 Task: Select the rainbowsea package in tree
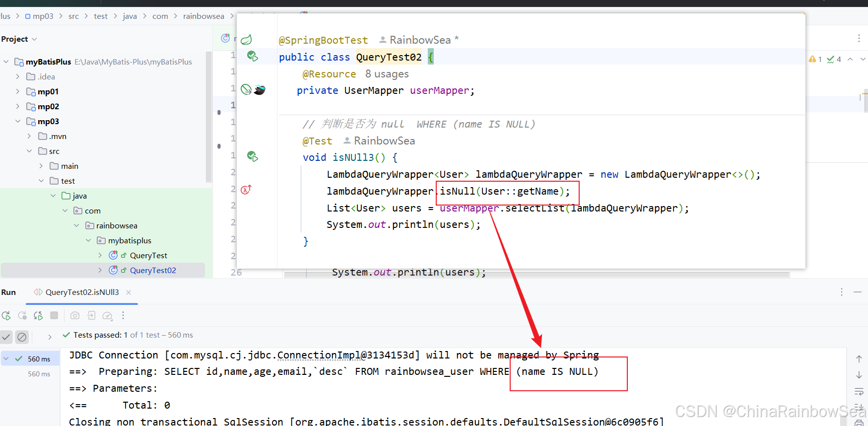pos(117,225)
